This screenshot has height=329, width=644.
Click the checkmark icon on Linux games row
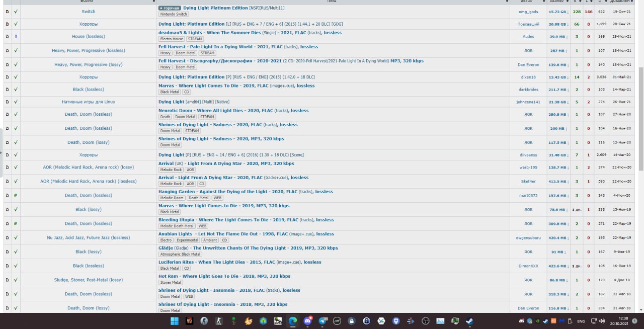16,102
